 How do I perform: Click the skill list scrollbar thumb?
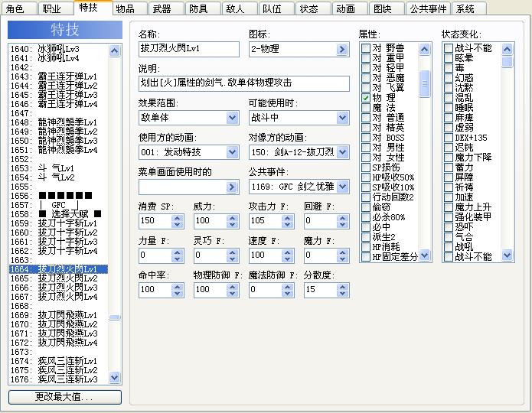[115, 317]
